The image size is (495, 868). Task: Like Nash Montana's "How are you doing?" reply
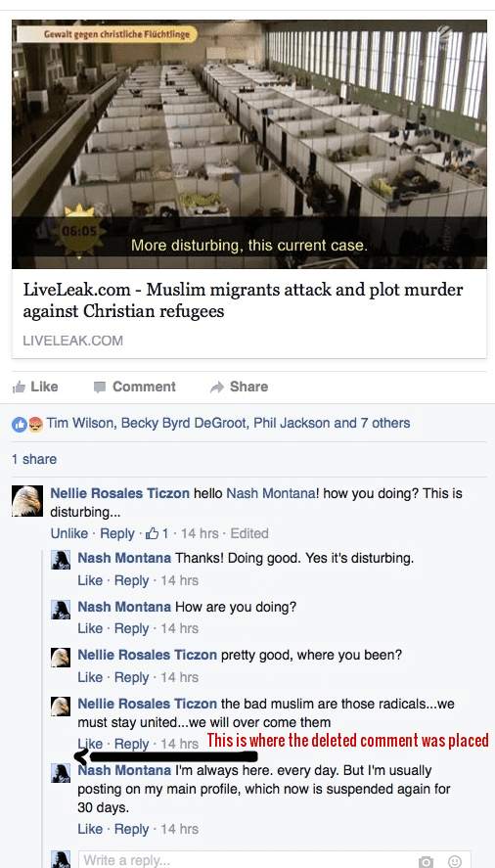pos(90,629)
